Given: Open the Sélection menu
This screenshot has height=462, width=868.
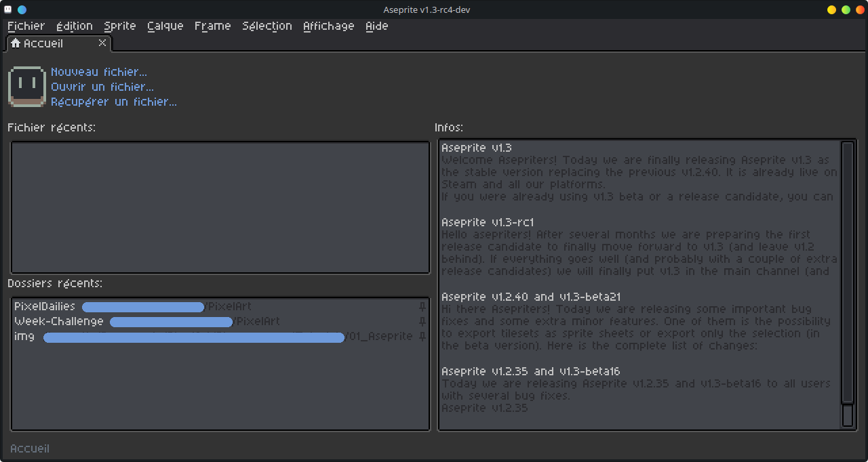Looking at the screenshot, I should 267,26.
